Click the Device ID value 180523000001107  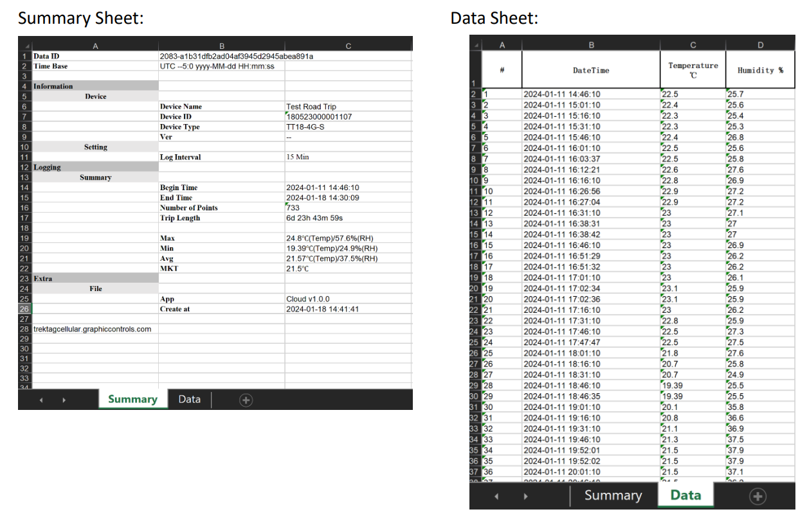pyautogui.click(x=348, y=117)
